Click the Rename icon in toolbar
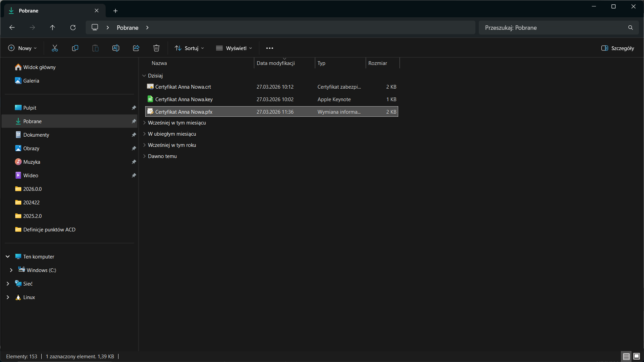Screen dimensions: 644x362 click(x=116, y=48)
